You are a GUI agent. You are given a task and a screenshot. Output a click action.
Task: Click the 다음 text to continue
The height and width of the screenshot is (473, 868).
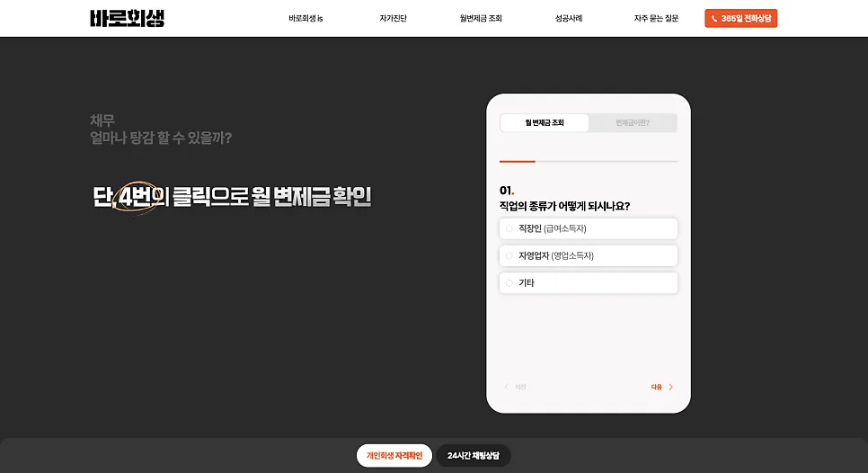[x=657, y=388]
